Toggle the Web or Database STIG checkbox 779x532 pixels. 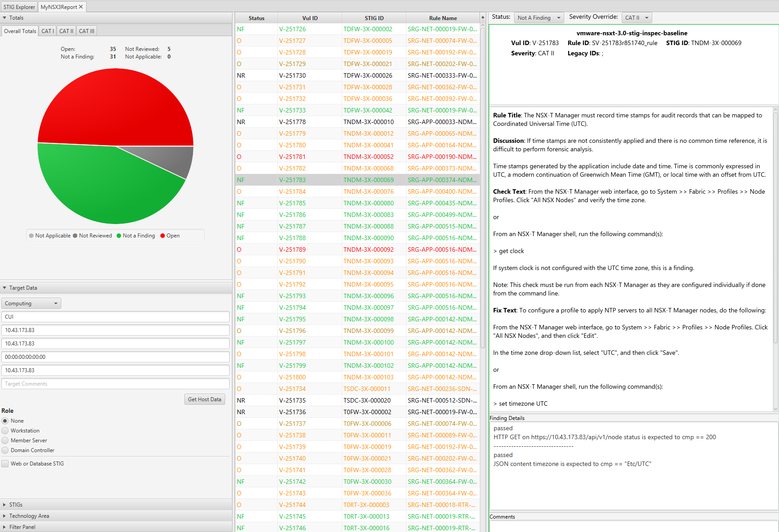click(5, 464)
